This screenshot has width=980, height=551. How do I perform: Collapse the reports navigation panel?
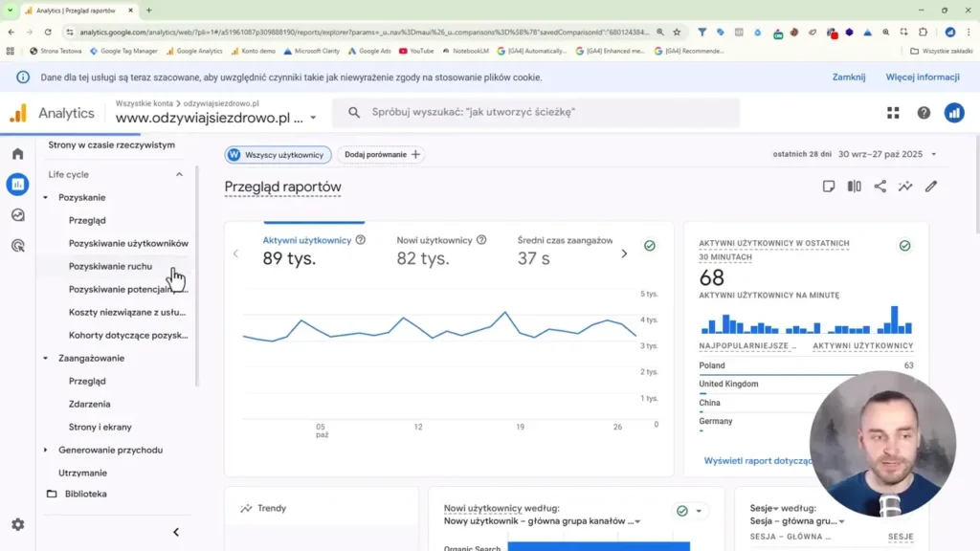pos(176,532)
